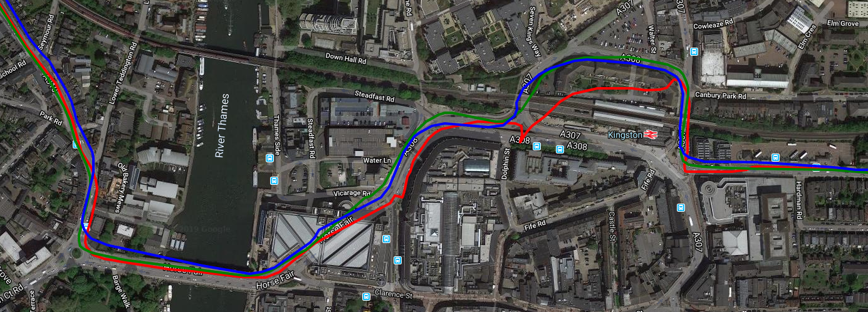Click the Kingston railway station icon
The height and width of the screenshot is (312, 868).
(x=651, y=134)
